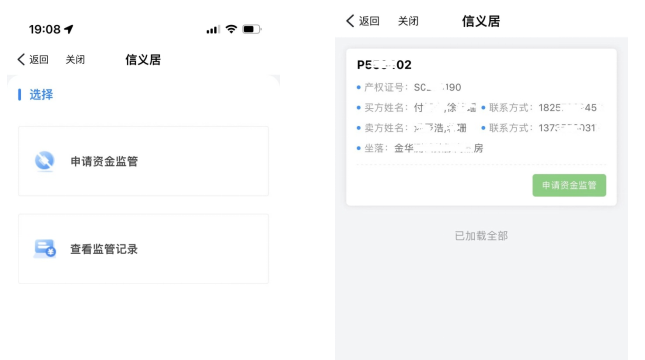Click the 已加载全部 footer text

point(481,236)
